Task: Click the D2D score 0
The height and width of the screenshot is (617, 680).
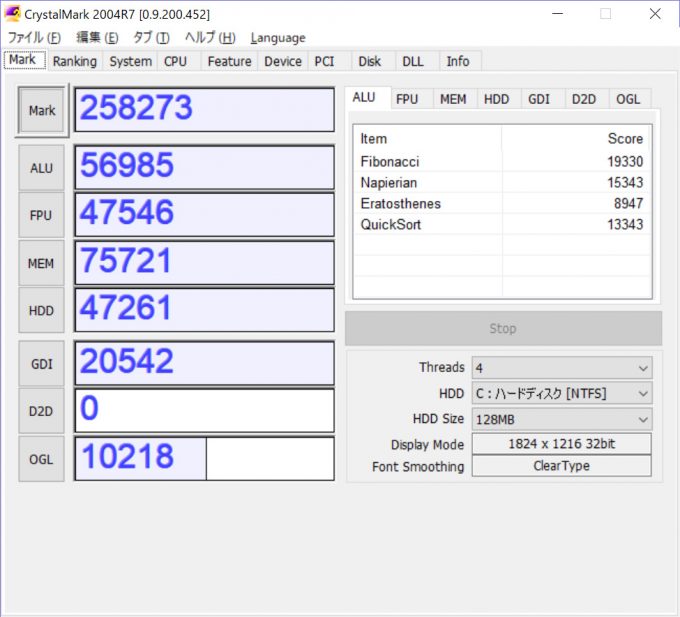Action: [205, 411]
